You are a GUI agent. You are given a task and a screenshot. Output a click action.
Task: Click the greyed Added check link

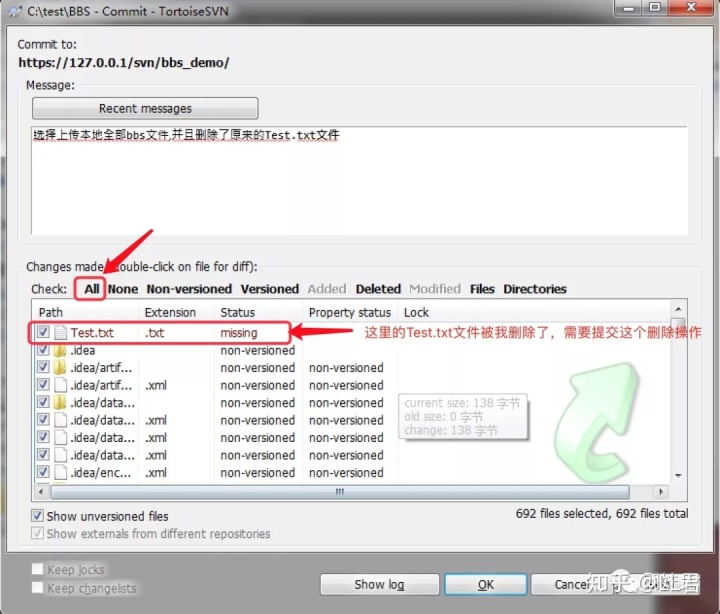(x=327, y=289)
